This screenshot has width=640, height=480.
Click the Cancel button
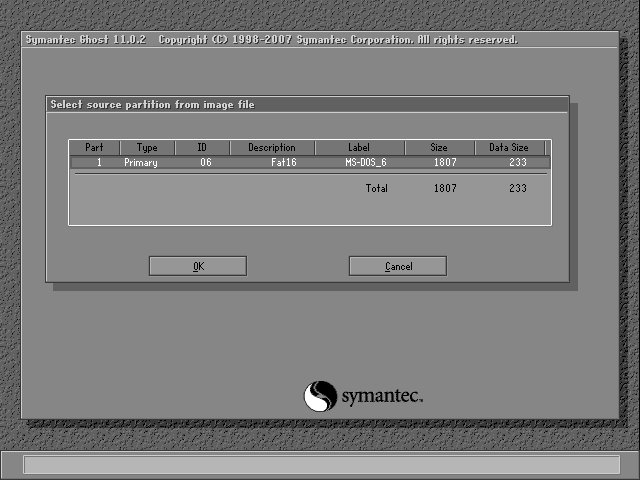[x=398, y=266]
